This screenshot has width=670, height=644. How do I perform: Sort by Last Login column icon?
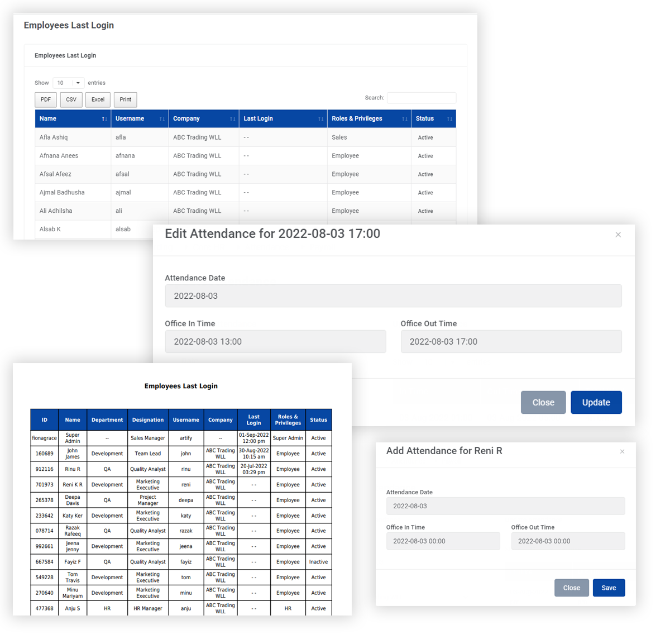(320, 119)
